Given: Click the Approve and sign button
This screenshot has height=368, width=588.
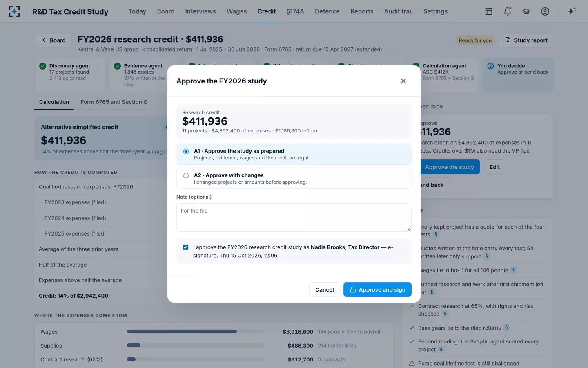Looking at the screenshot, I should [x=377, y=289].
